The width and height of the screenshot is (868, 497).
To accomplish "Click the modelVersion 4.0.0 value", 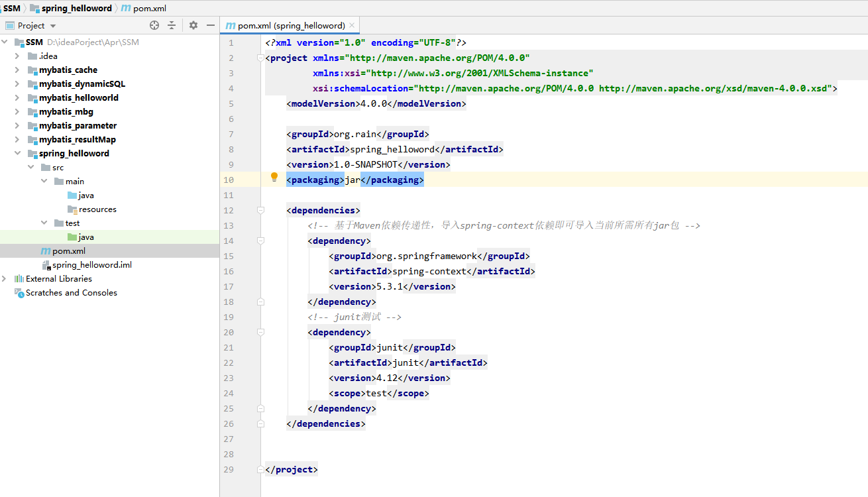I will click(374, 104).
